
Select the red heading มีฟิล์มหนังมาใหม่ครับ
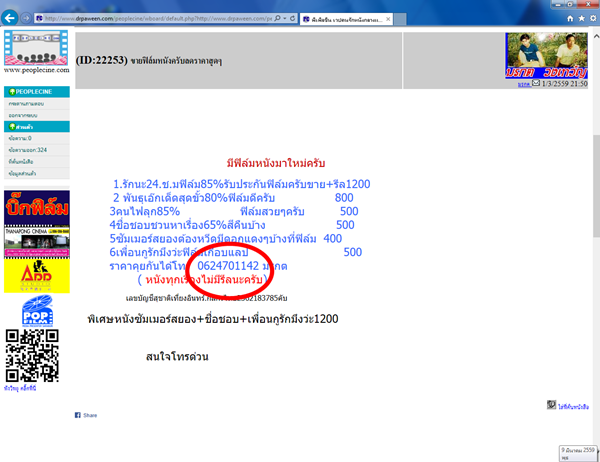(276, 163)
